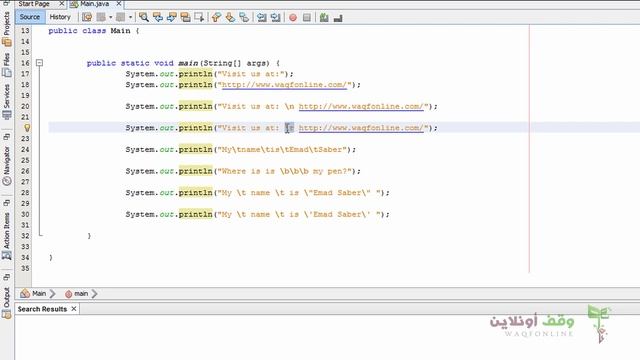This screenshot has width=640, height=360.
Task: Open the Services side panel
Action: [x=7, y=102]
